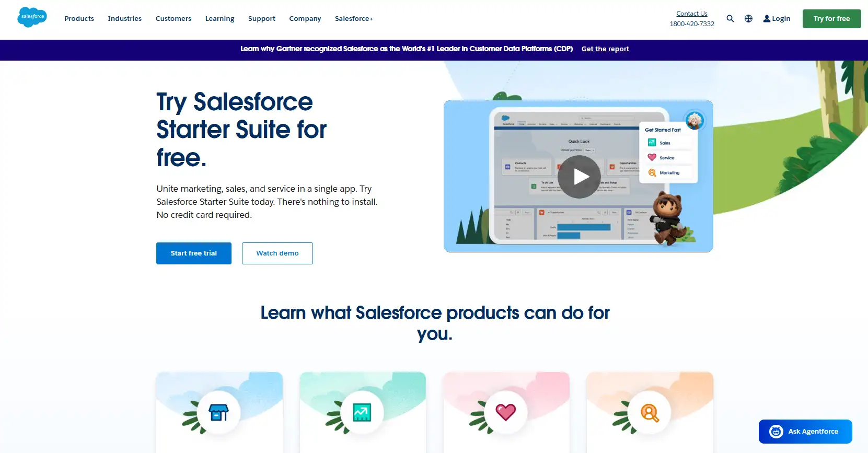Expand the Products navigation menu
The image size is (868, 453).
[79, 19]
